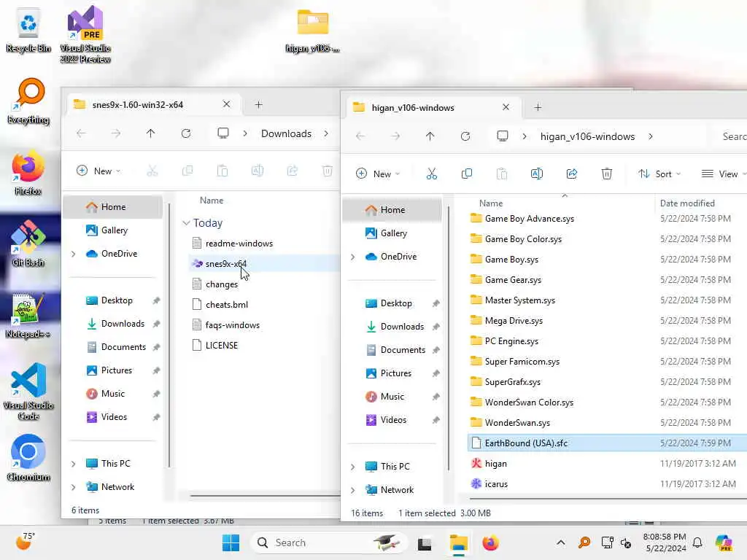Select icarus application file

click(496, 484)
